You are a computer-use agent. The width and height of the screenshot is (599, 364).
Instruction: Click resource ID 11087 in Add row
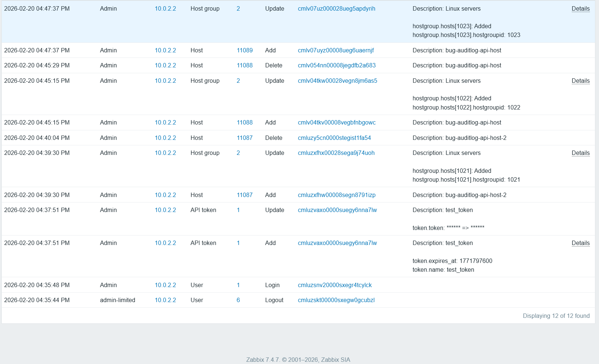pos(245,195)
